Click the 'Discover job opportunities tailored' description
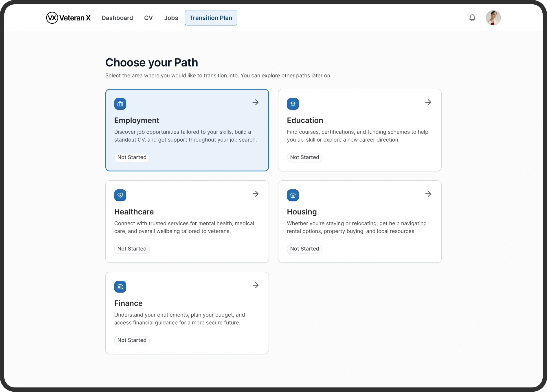Screen dimensions: 547x392 (186, 136)
